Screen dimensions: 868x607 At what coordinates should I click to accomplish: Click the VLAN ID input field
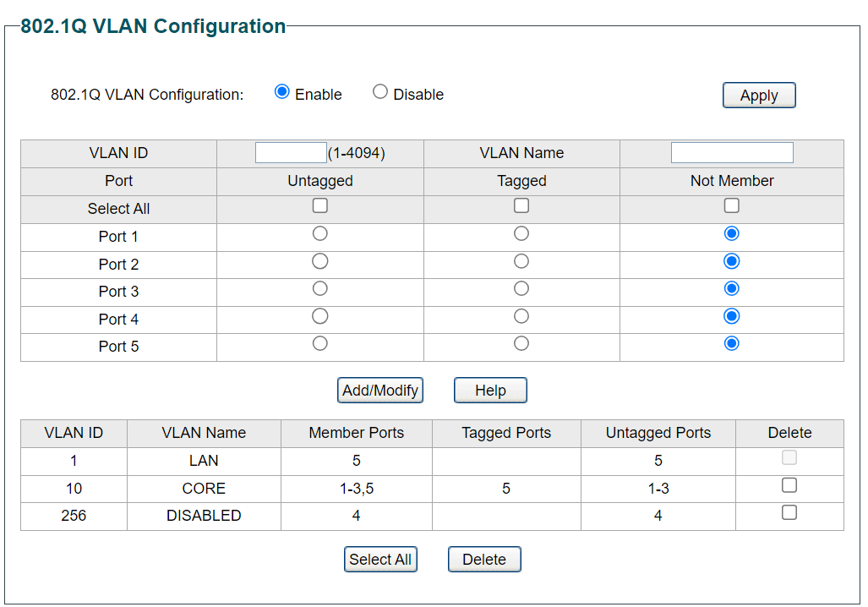point(291,153)
